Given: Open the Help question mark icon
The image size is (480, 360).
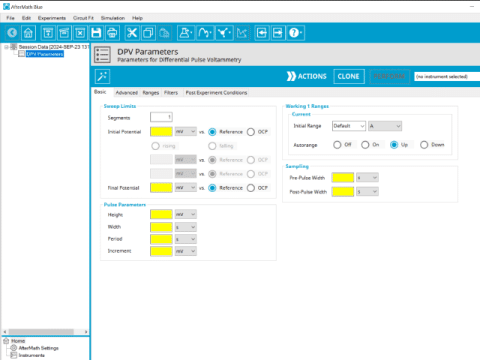Looking at the screenshot, I should click(295, 33).
